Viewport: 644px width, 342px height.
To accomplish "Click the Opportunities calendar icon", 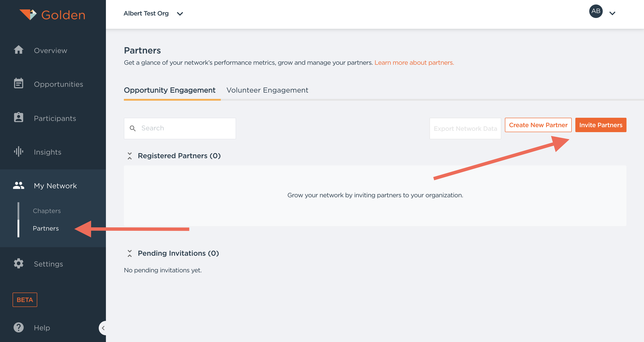I will coord(18,83).
